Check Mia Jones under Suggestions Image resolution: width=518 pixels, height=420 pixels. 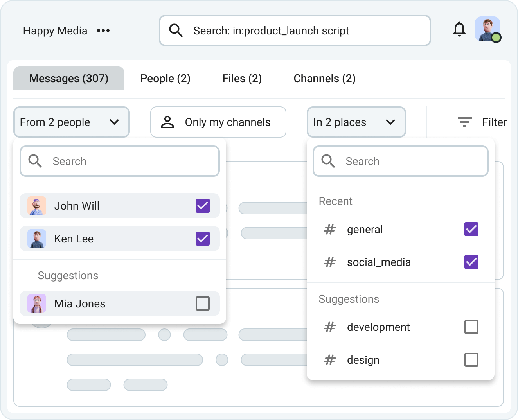[202, 303]
